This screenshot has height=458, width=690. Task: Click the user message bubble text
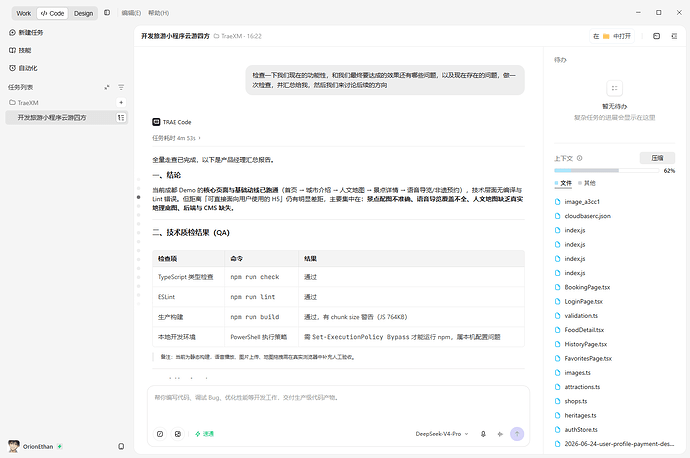pos(385,80)
